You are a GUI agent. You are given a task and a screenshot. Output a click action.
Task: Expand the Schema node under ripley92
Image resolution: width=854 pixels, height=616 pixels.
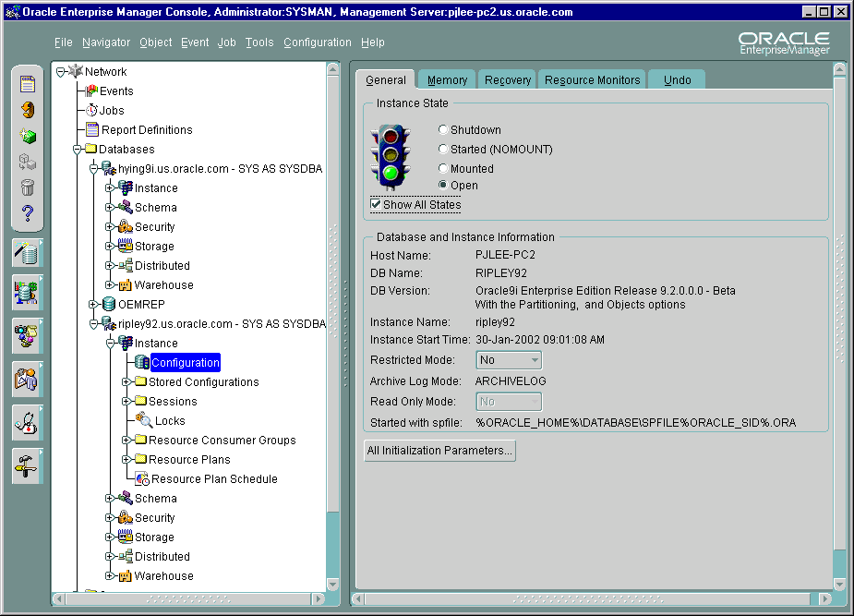pos(112,498)
